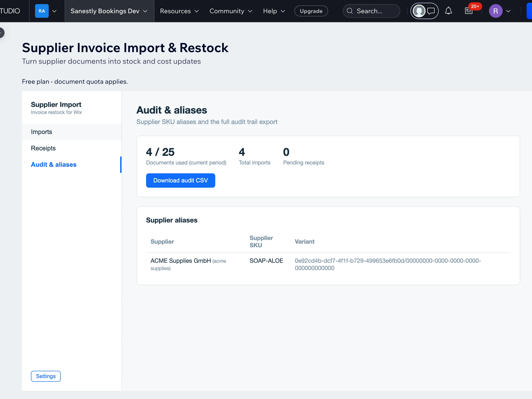532x399 pixels.
Task: Click the SOAP-ALOE supplier SKU cell
Action: [266, 261]
